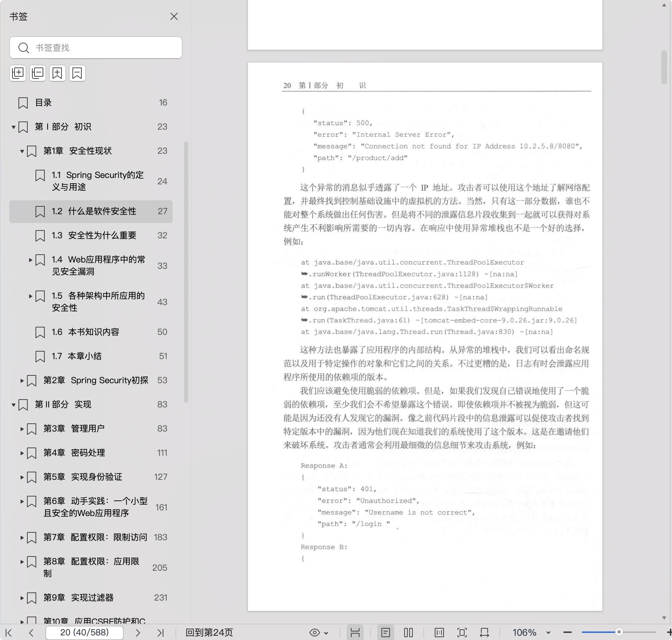Click the 回到第24页 link

pyautogui.click(x=209, y=633)
